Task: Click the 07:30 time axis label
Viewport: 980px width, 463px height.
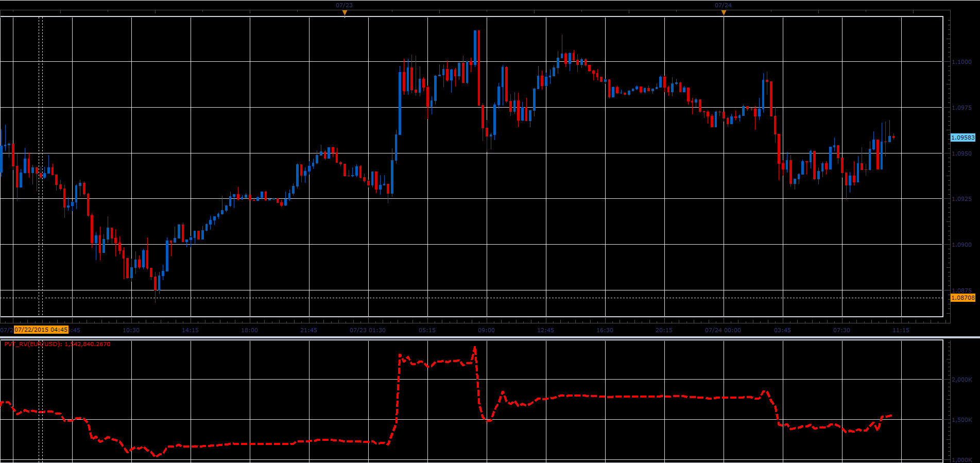Action: pos(841,330)
